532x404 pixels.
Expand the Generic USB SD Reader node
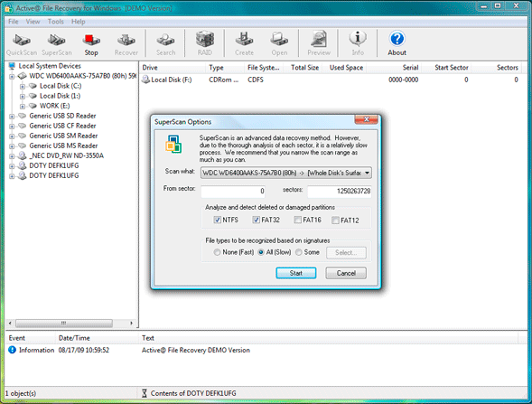pyautogui.click(x=12, y=117)
